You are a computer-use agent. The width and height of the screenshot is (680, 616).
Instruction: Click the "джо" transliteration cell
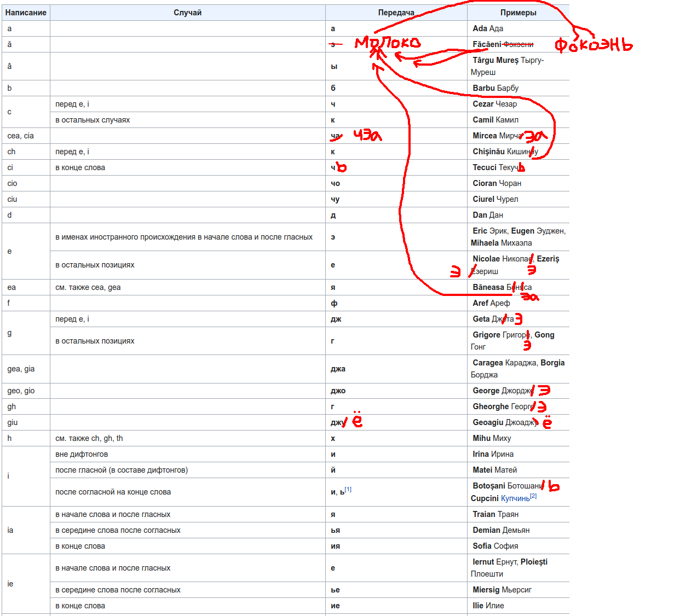[338, 391]
